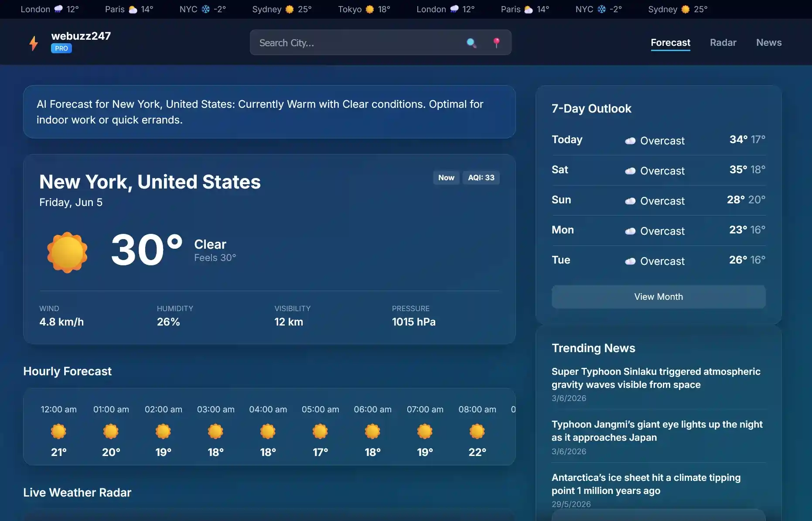Click the sun icon under 05:00 am

pos(320,431)
